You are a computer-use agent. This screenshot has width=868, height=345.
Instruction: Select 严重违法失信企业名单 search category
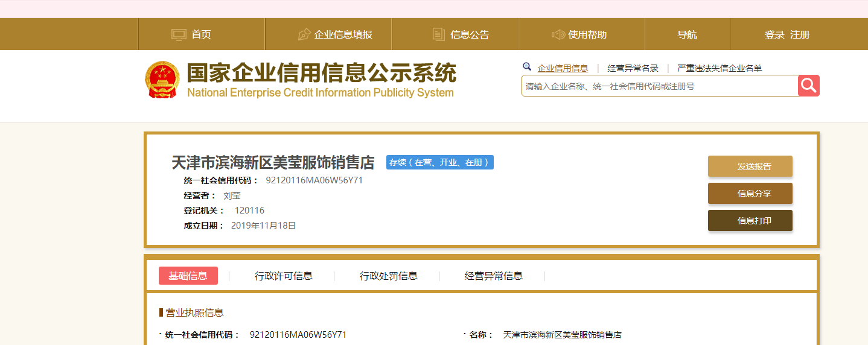pyautogui.click(x=720, y=68)
